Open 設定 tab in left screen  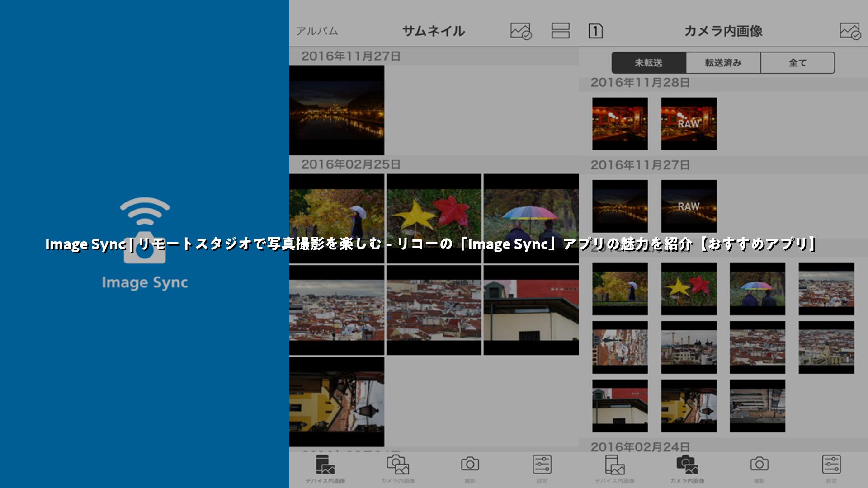[x=542, y=469]
